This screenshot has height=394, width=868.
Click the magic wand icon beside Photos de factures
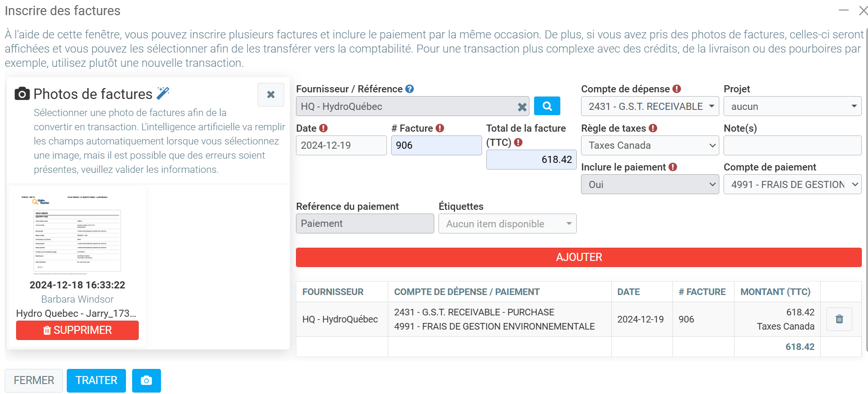coord(163,93)
